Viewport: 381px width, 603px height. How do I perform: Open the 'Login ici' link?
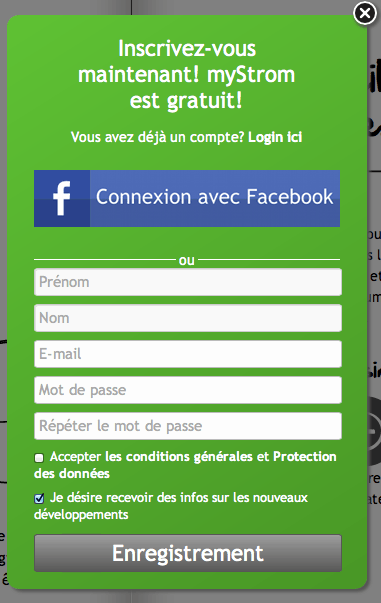[x=275, y=137]
